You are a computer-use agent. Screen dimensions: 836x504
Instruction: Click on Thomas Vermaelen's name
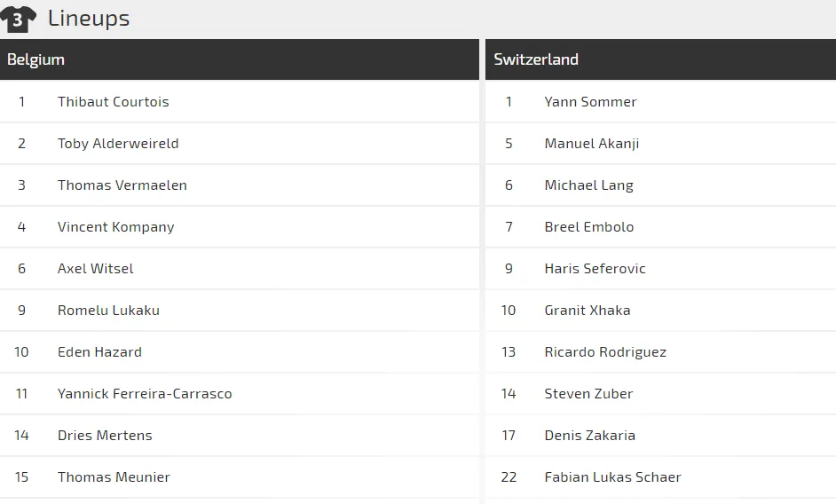pyautogui.click(x=122, y=185)
